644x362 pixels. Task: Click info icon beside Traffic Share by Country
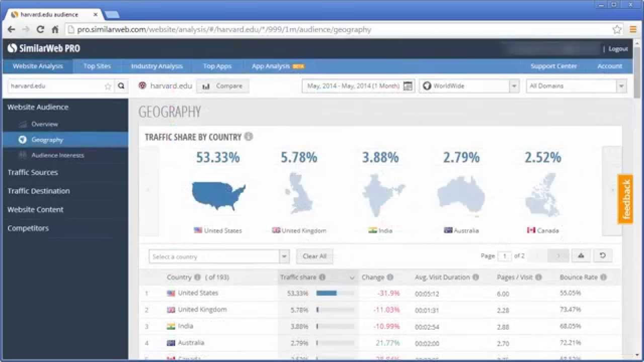click(249, 137)
